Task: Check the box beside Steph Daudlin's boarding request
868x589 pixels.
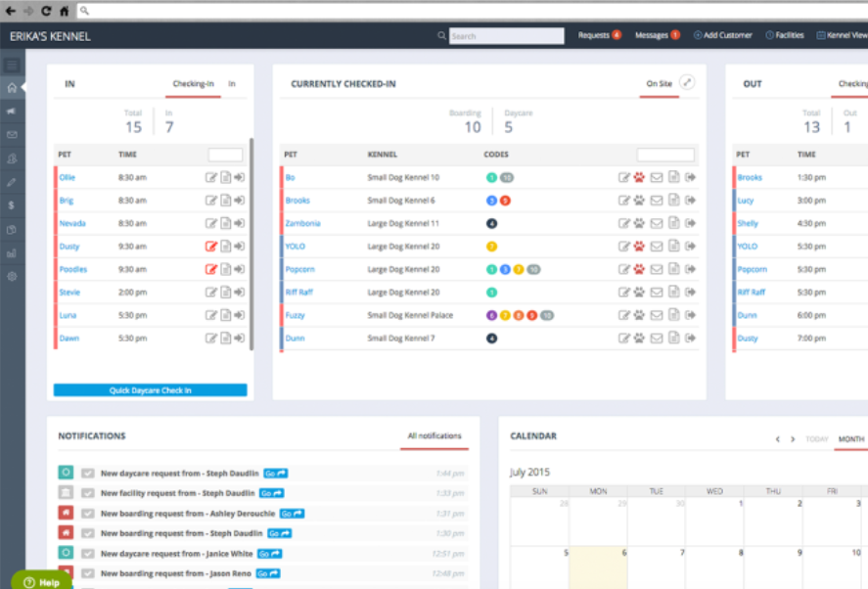Action: coord(88,533)
